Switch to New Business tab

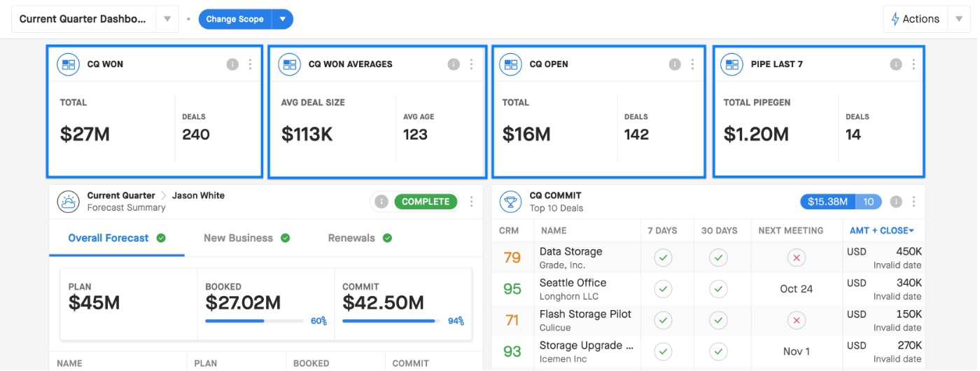coord(246,238)
